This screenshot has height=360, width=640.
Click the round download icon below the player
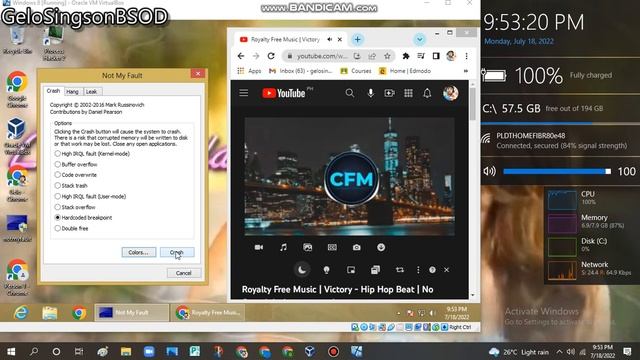[381, 247]
